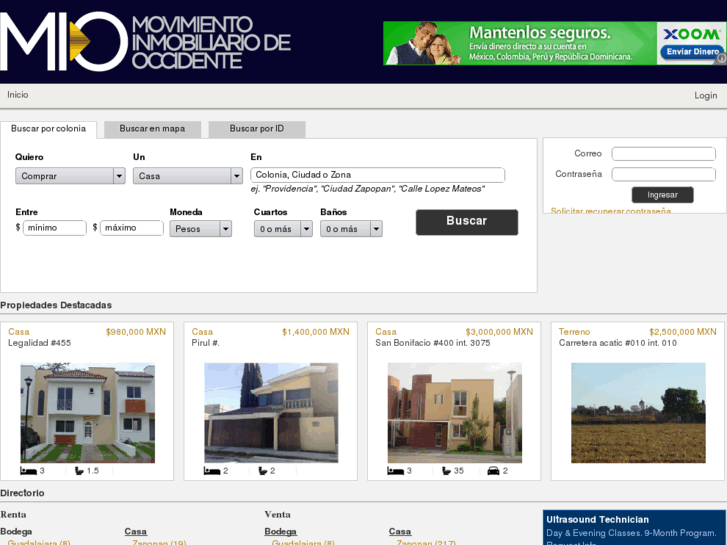Click the Terreno listing type label
The width and height of the screenshot is (727, 545).
(x=574, y=332)
